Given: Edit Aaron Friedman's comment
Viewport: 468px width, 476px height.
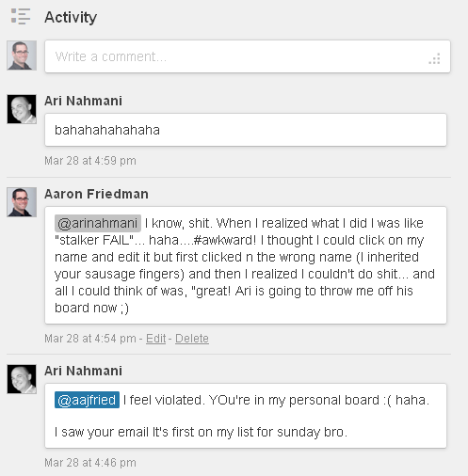Looking at the screenshot, I should 155,339.
